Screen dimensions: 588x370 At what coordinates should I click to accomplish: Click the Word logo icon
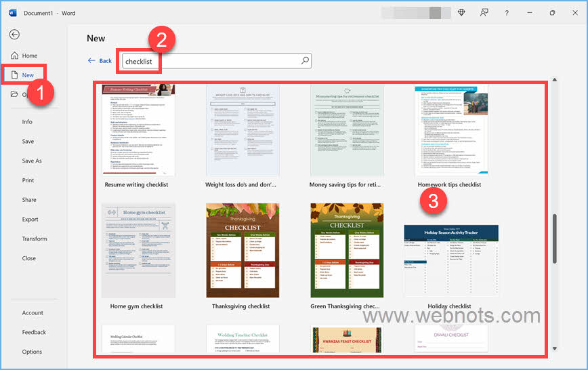pos(12,13)
